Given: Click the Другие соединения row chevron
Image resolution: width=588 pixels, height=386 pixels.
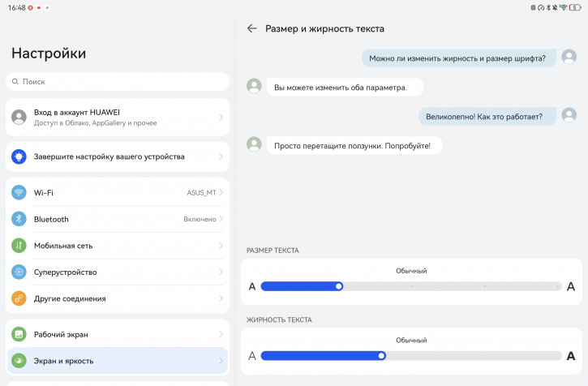Looking at the screenshot, I should click(x=221, y=298).
